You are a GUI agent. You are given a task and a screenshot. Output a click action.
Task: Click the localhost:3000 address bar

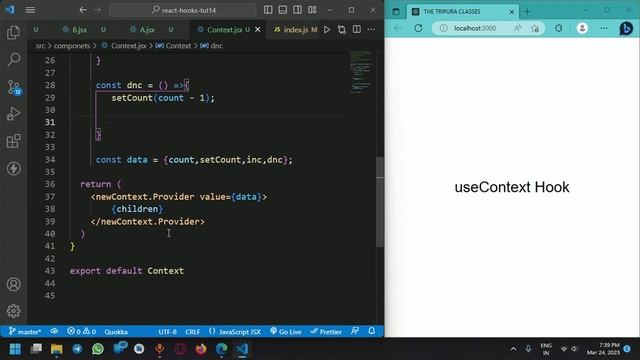pos(476,28)
